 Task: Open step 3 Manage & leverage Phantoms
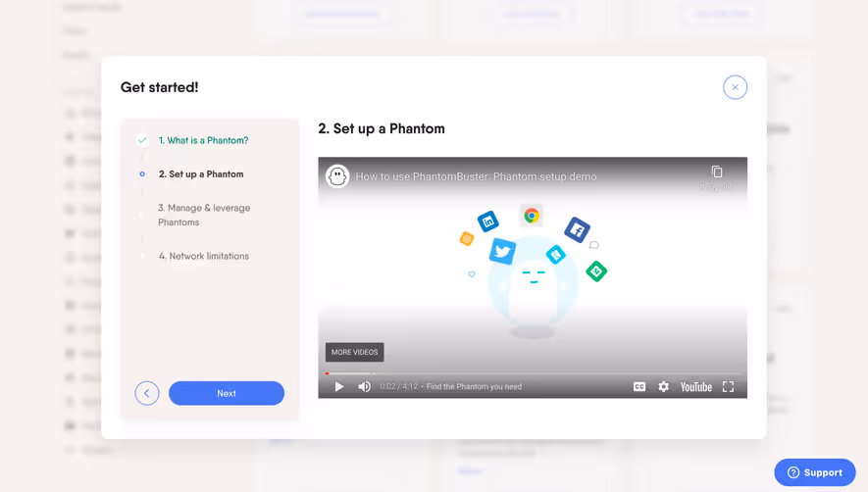tap(204, 215)
